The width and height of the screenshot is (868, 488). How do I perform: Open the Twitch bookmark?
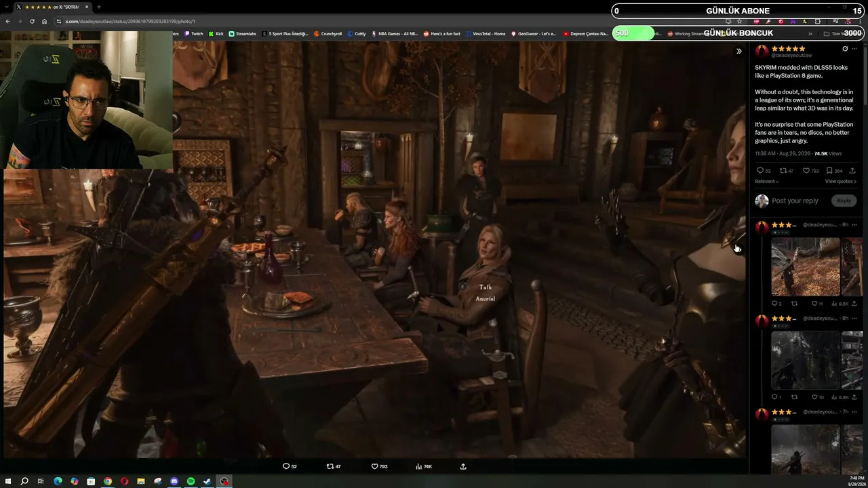pos(194,33)
